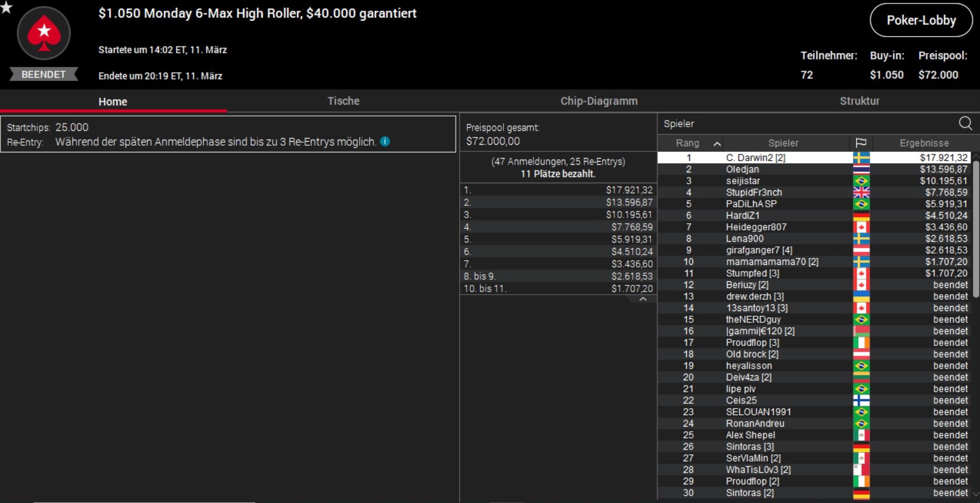The height and width of the screenshot is (503, 980).
Task: Click the Finnish flag beside Ceis25
Action: pos(861,400)
